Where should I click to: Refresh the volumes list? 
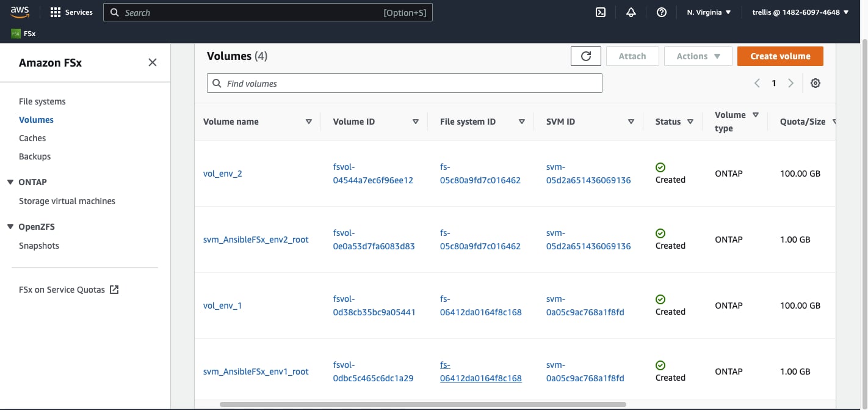pyautogui.click(x=586, y=56)
